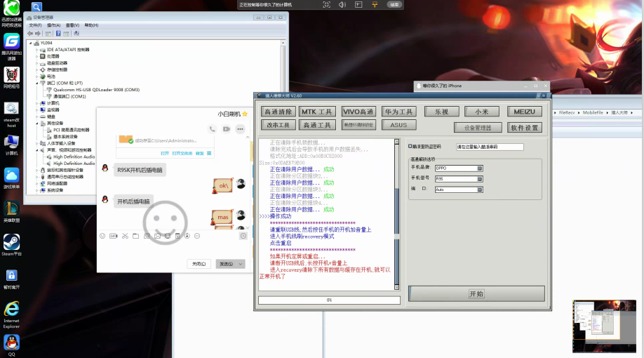This screenshot has width=644, height=358.
Task: Click the 华为工具 button
Action: [x=398, y=112]
